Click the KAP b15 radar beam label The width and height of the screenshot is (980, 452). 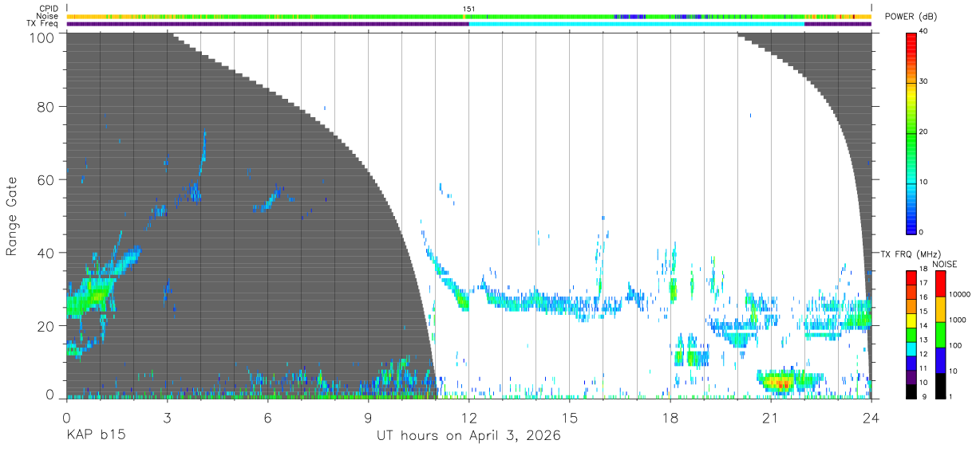click(x=95, y=436)
